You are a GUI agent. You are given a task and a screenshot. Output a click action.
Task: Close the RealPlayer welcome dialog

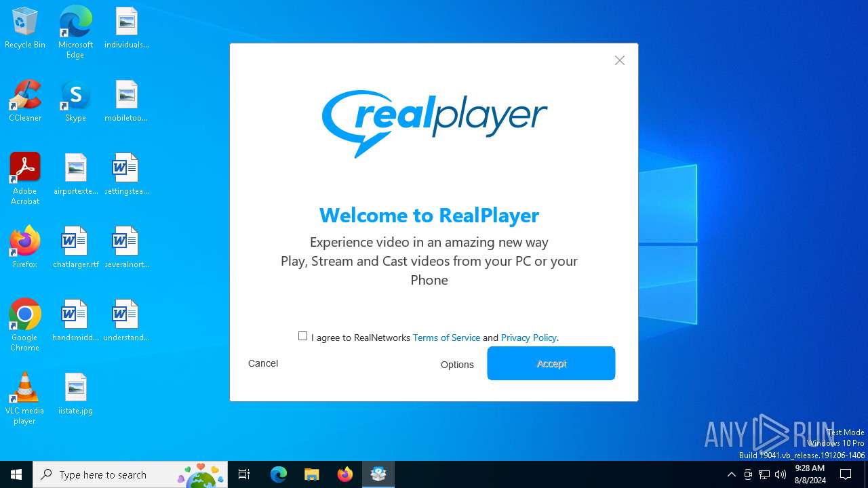pos(620,60)
